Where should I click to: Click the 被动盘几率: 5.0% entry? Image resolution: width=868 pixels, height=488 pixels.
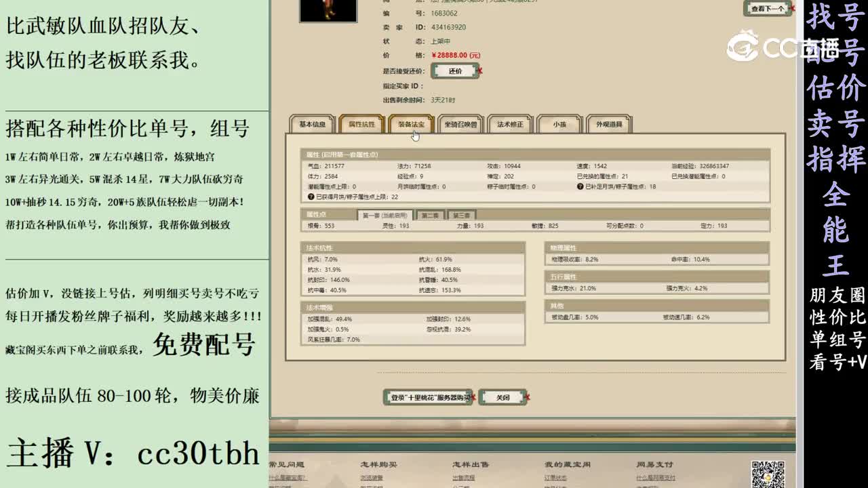(574, 317)
